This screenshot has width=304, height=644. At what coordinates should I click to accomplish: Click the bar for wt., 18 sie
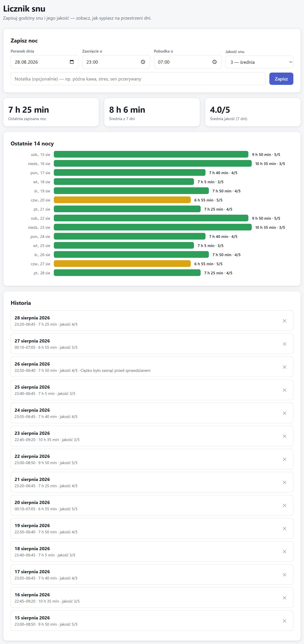click(124, 182)
